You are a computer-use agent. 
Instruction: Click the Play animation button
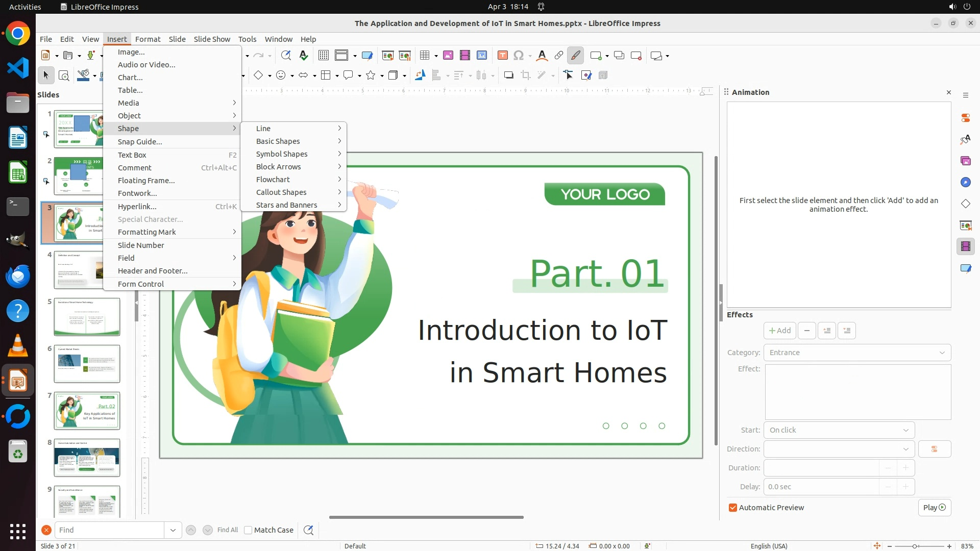click(934, 508)
